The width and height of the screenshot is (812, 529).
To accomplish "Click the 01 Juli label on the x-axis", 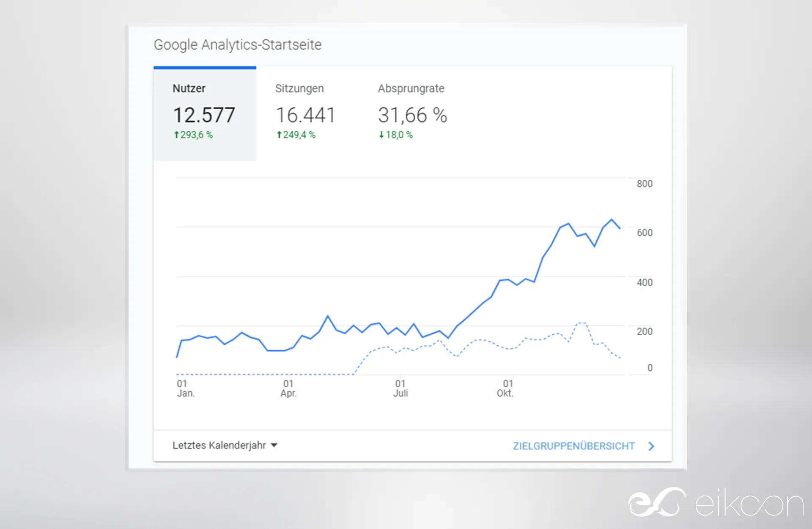I will 401,388.
